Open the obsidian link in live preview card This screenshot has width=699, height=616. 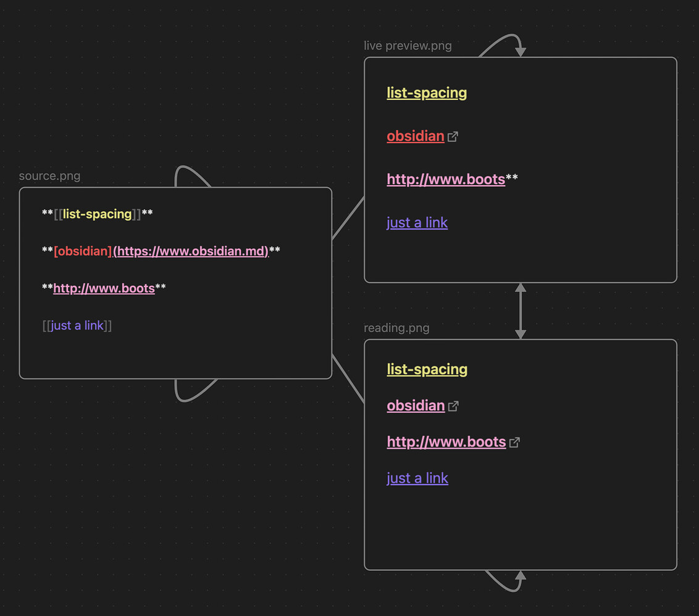coord(415,136)
